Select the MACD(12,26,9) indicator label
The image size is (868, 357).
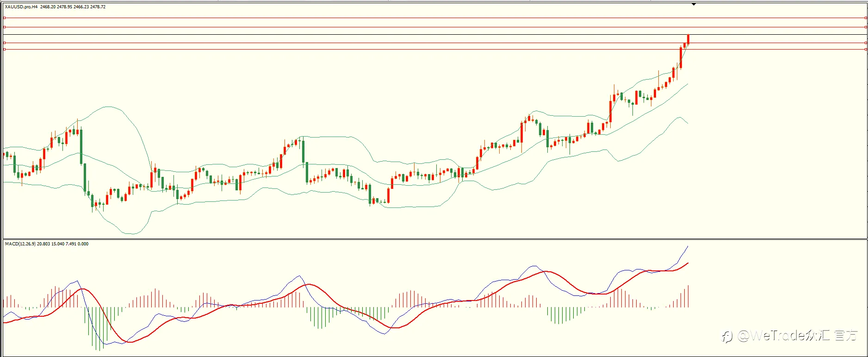[20, 244]
